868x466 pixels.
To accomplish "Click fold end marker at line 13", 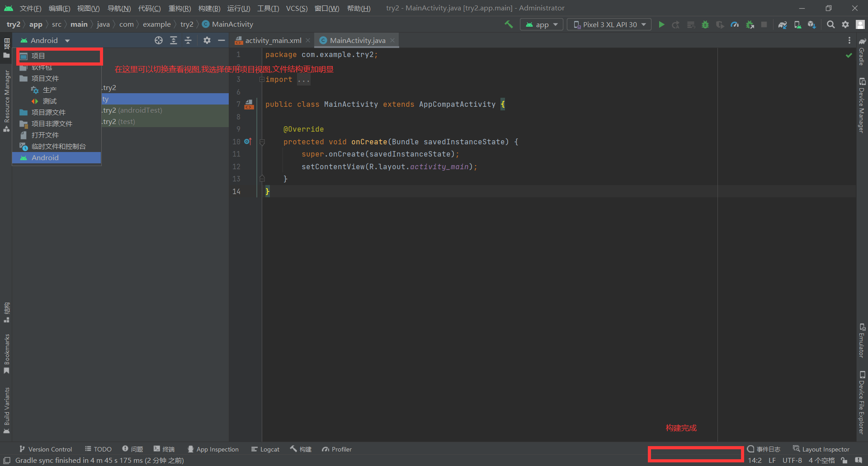I will pyautogui.click(x=262, y=179).
